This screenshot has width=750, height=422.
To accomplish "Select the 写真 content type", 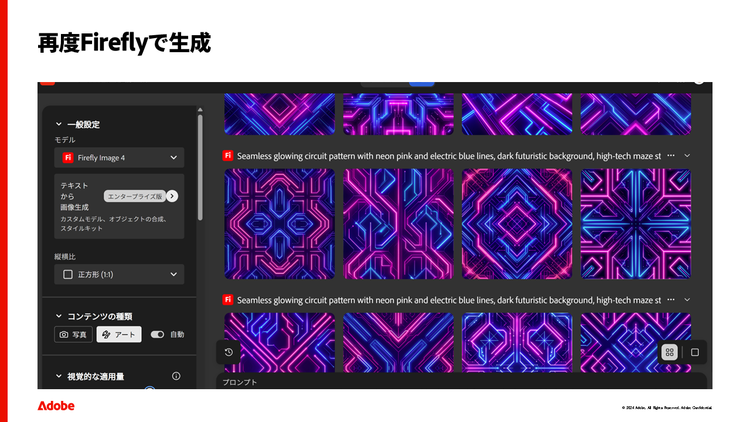I will pos(73,334).
